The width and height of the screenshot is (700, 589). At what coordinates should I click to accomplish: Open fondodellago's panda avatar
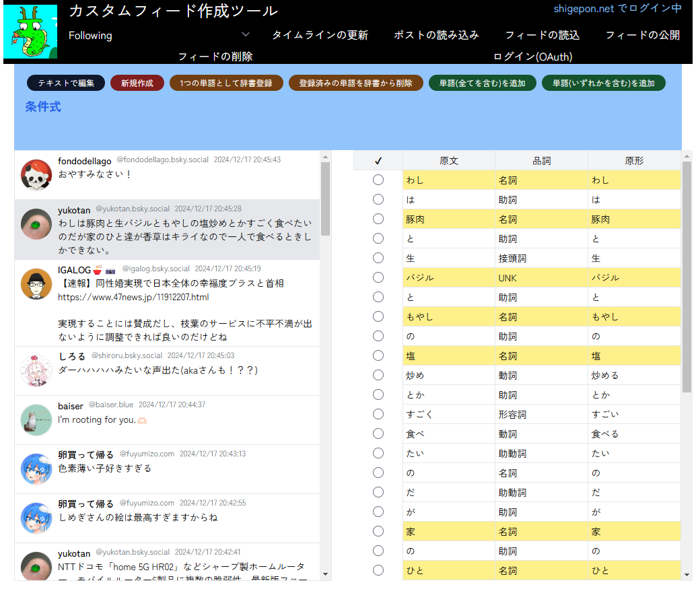pyautogui.click(x=36, y=175)
